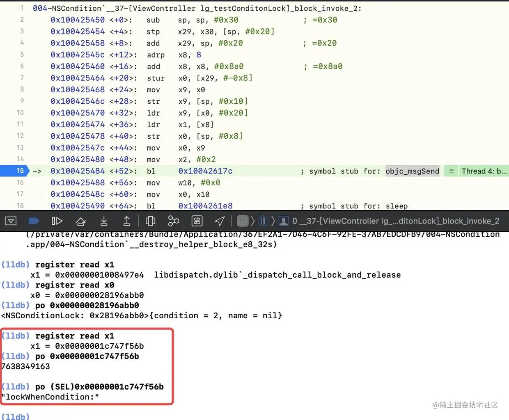The image size is (509, 420).
Task: Click the address 0x1004261e8 on line 18
Action: pyautogui.click(x=205, y=205)
